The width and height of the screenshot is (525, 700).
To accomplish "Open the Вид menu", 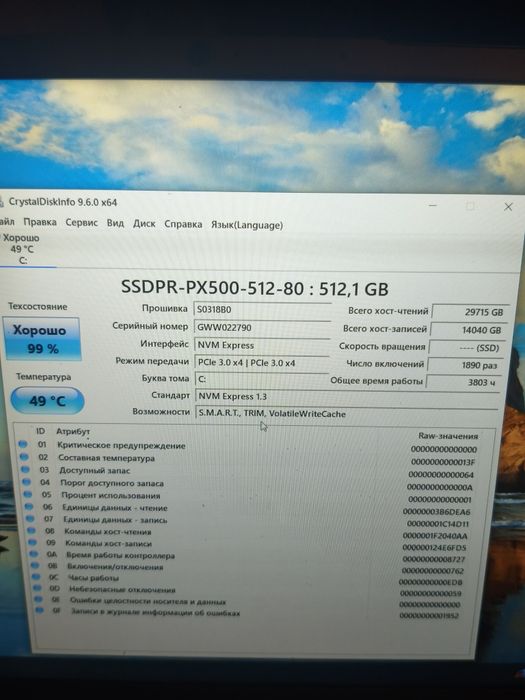I will click(x=115, y=223).
